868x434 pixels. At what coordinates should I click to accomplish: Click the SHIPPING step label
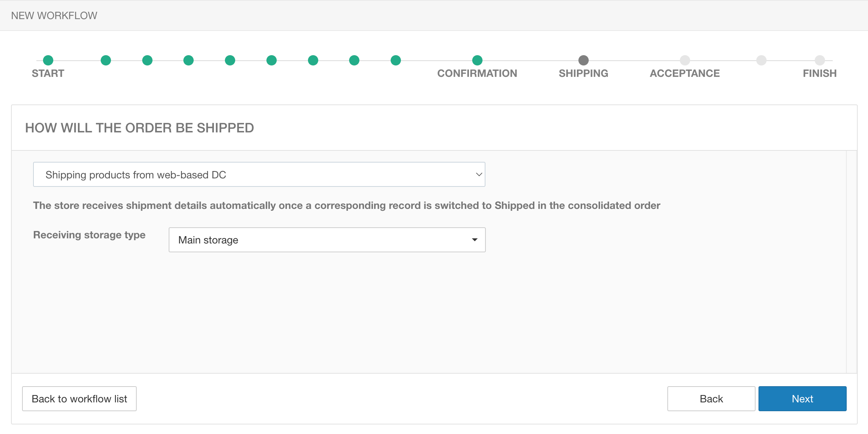pos(583,73)
